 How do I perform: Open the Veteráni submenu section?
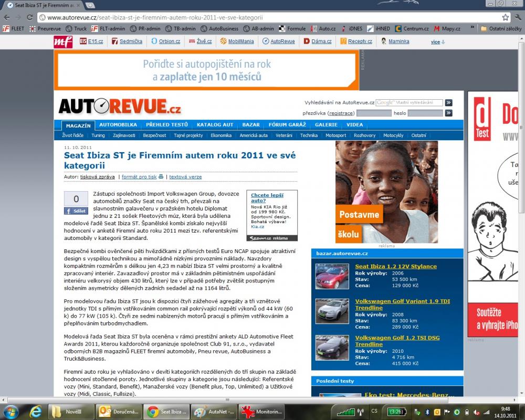pos(284,135)
